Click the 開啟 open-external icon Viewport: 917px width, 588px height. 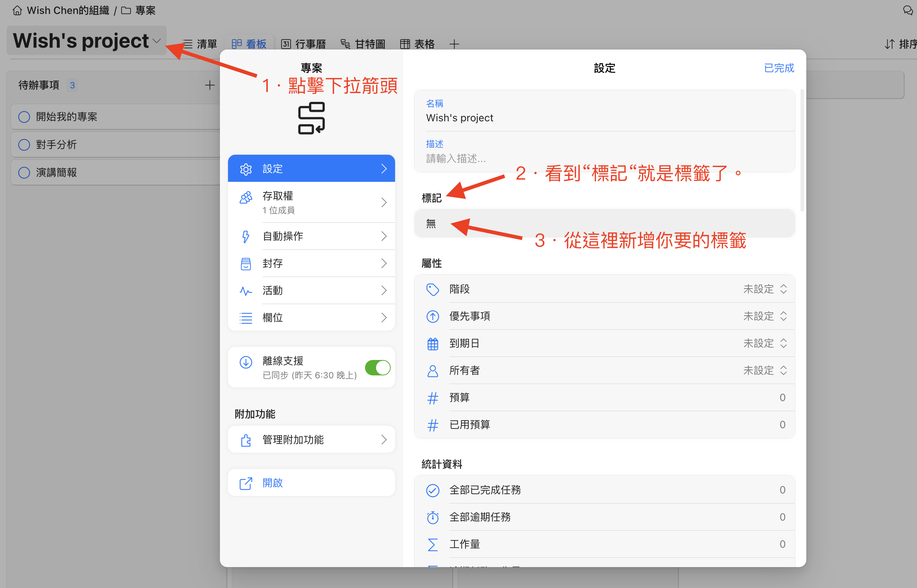point(246,483)
